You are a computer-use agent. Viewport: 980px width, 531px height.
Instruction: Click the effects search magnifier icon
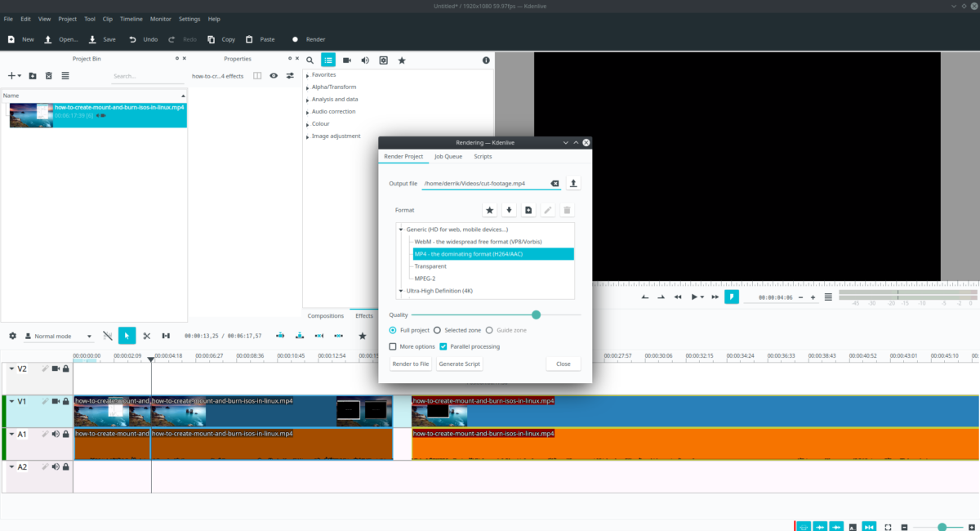coord(310,60)
